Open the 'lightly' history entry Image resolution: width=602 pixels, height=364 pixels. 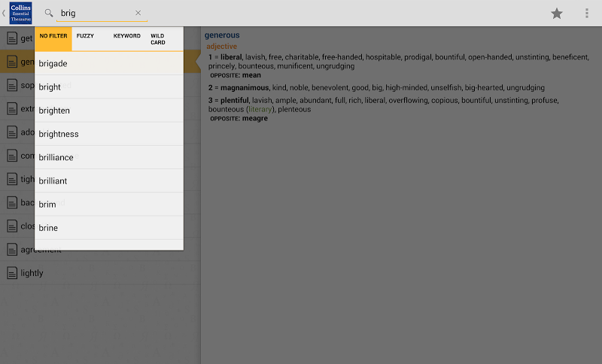click(100, 273)
